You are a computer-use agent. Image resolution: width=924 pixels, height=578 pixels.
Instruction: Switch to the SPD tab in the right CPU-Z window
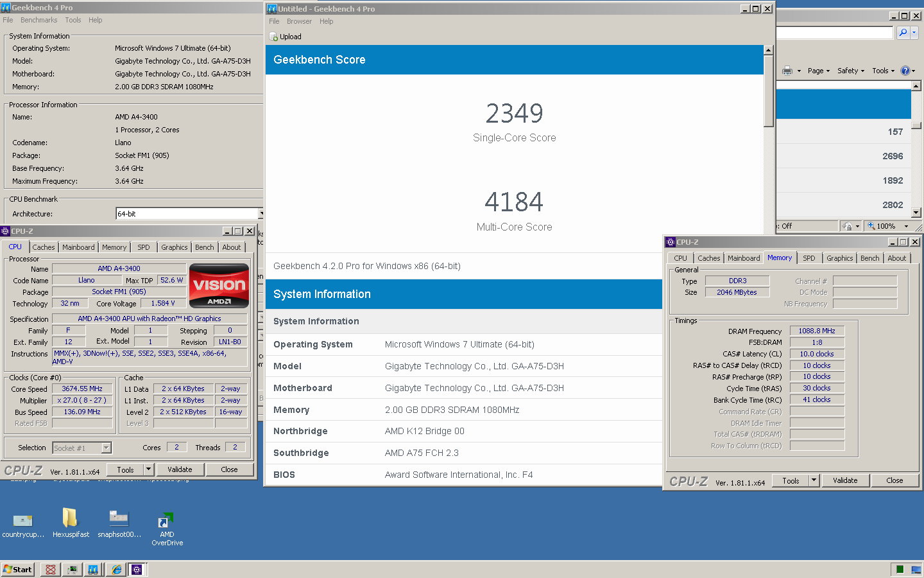809,258
